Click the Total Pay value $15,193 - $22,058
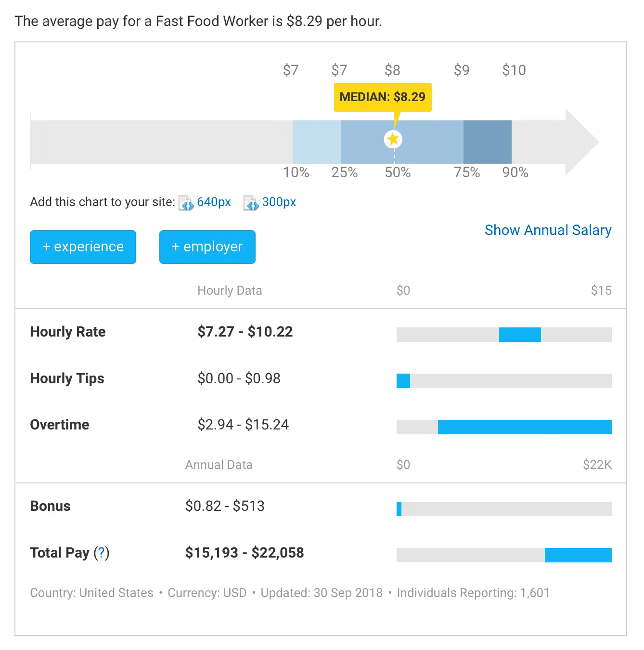Viewport: 644px width, 650px height. point(245,553)
